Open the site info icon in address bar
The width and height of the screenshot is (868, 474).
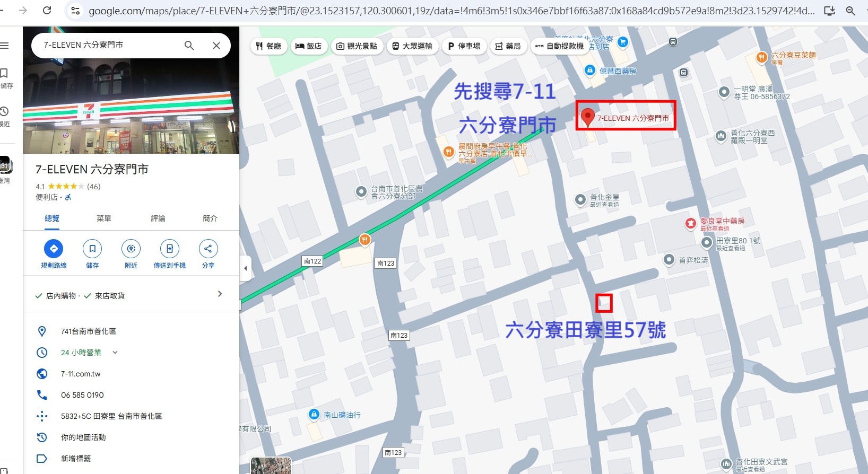(x=75, y=11)
